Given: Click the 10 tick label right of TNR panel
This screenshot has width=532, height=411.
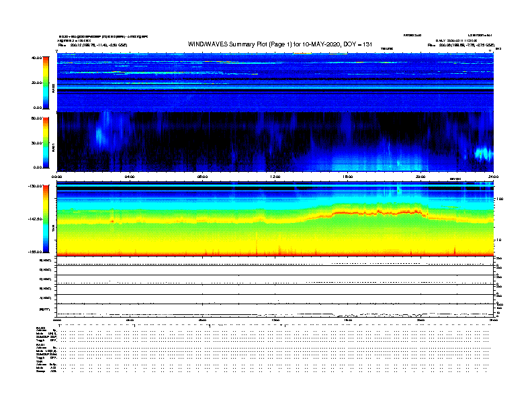Looking at the screenshot, I should pos(499,240).
